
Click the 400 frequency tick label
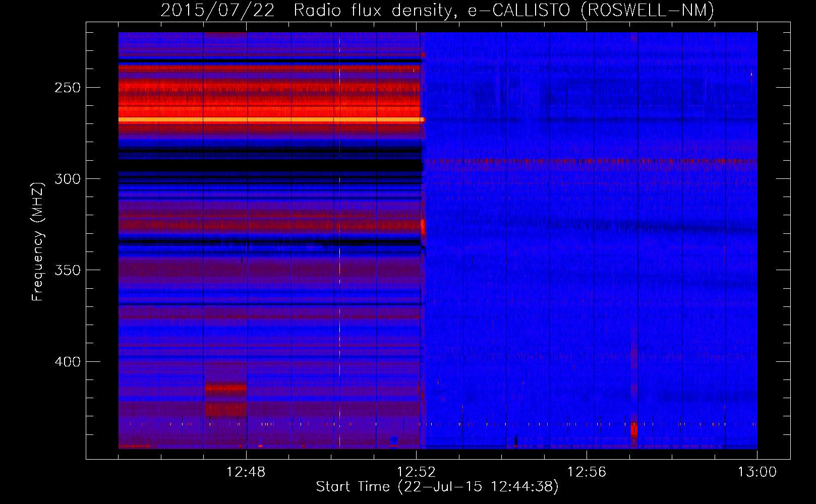click(68, 362)
